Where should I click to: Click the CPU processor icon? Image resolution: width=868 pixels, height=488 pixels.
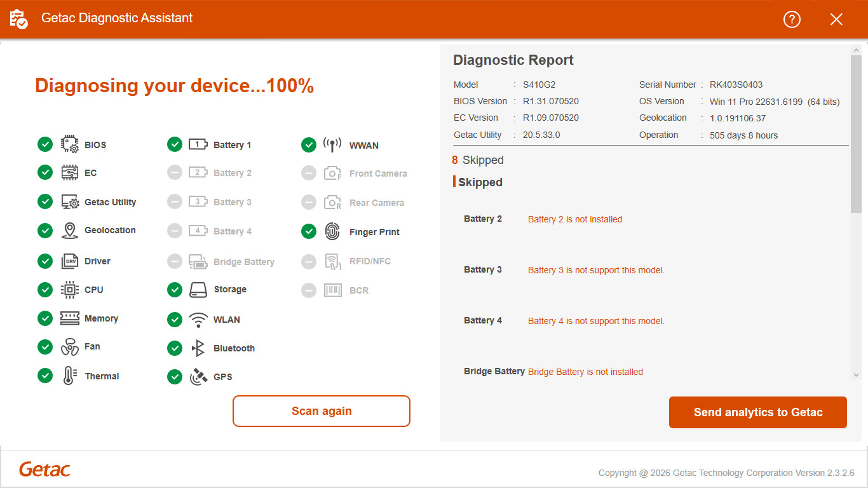pyautogui.click(x=70, y=290)
